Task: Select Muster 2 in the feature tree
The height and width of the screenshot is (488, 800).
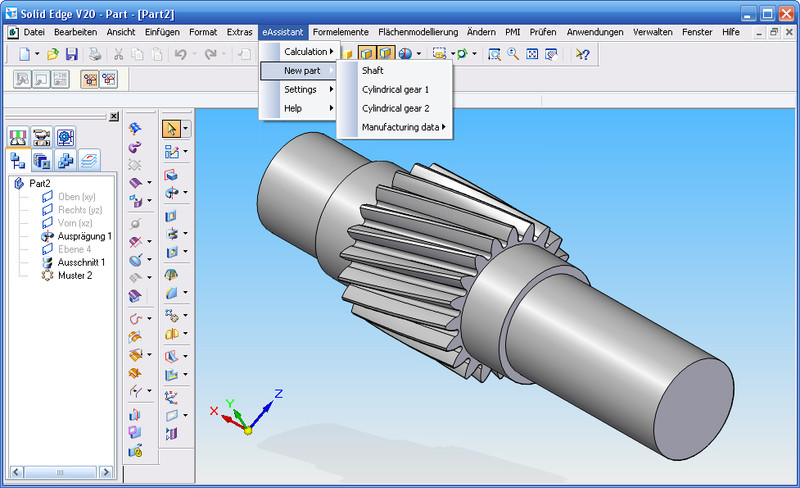Action: 75,275
